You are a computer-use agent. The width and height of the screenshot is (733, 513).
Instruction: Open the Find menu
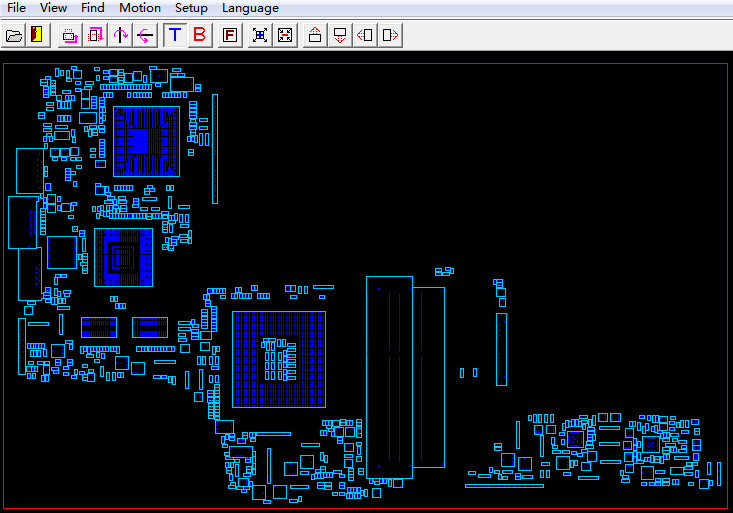(93, 8)
